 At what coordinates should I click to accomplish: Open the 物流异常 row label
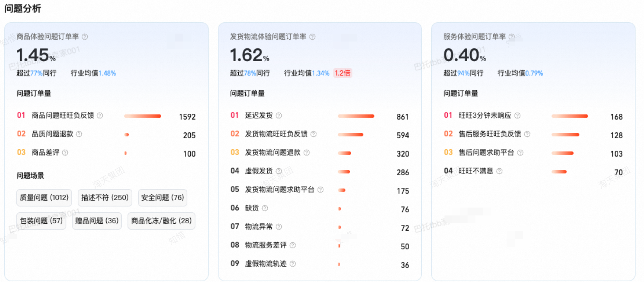tap(259, 227)
